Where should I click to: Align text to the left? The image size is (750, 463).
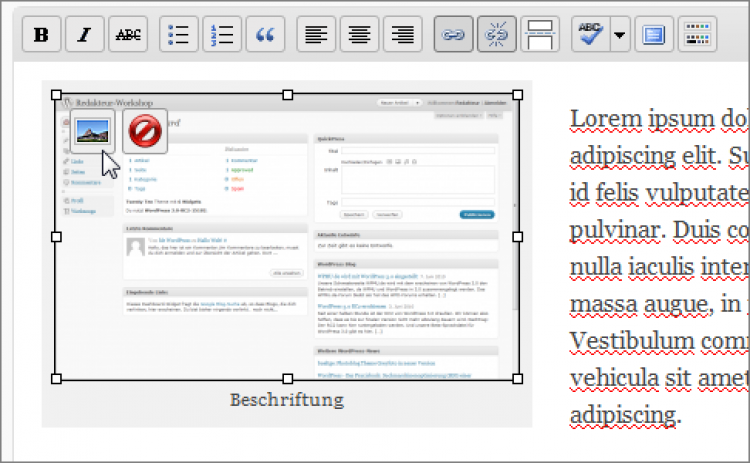tap(317, 34)
